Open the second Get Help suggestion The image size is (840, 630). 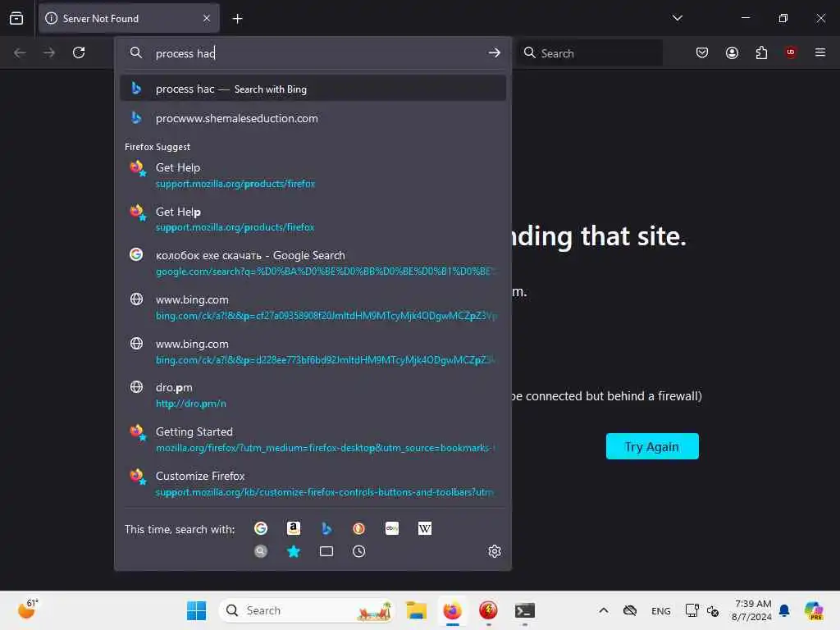(x=313, y=219)
